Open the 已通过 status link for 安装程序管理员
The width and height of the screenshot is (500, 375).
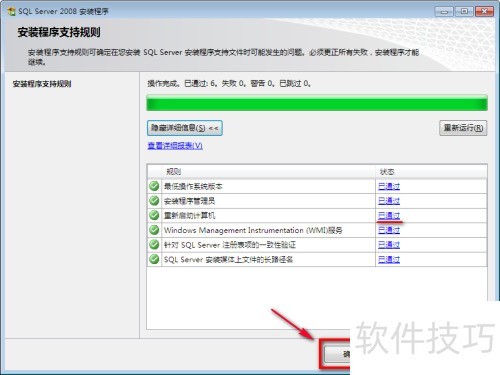pyautogui.click(x=389, y=201)
